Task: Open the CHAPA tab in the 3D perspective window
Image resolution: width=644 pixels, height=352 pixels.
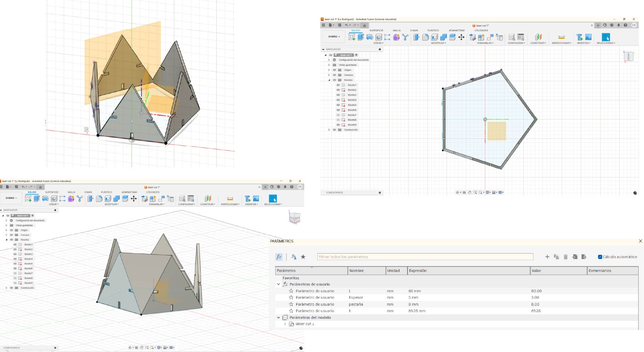Action: point(88,192)
